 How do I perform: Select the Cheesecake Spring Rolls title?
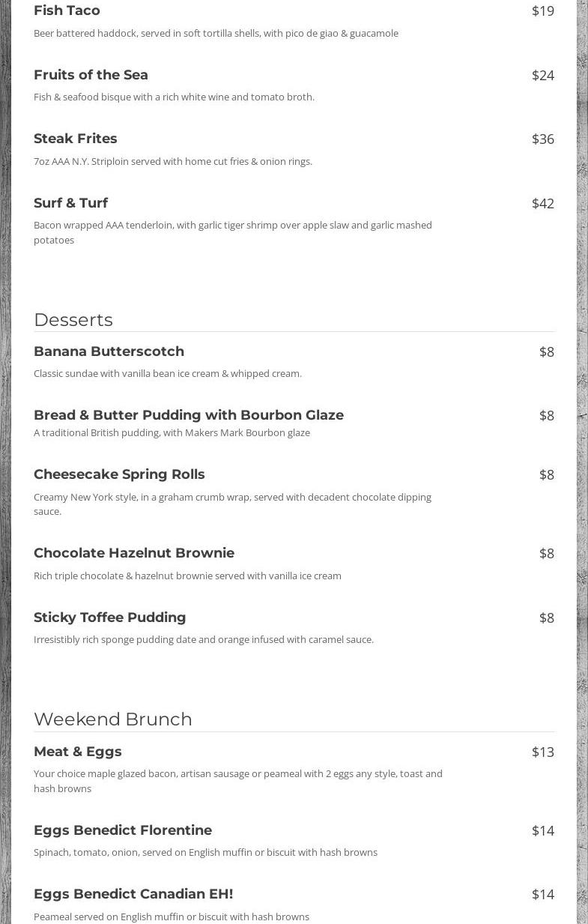[119, 474]
